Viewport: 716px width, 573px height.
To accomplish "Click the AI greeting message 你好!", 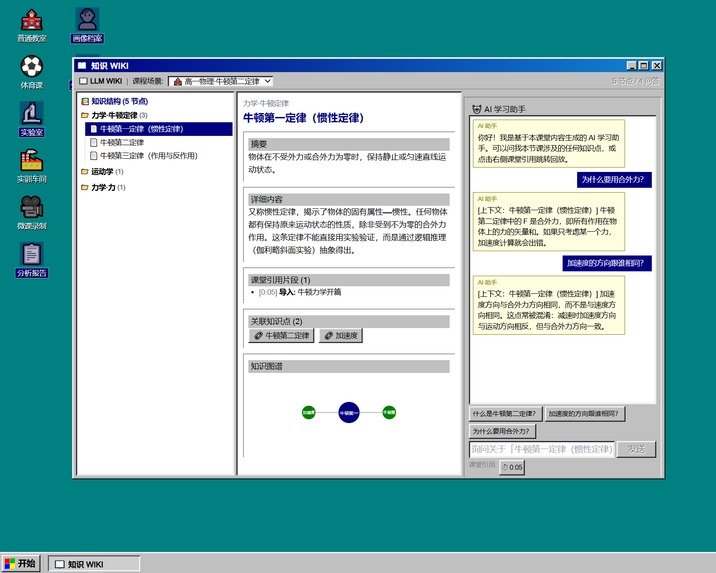I will pyautogui.click(x=549, y=143).
